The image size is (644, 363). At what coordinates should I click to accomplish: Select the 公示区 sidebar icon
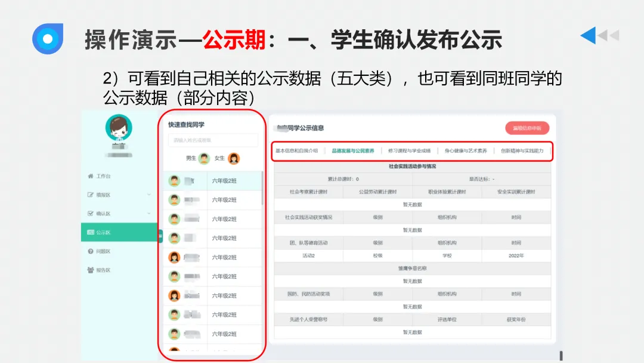91,232
